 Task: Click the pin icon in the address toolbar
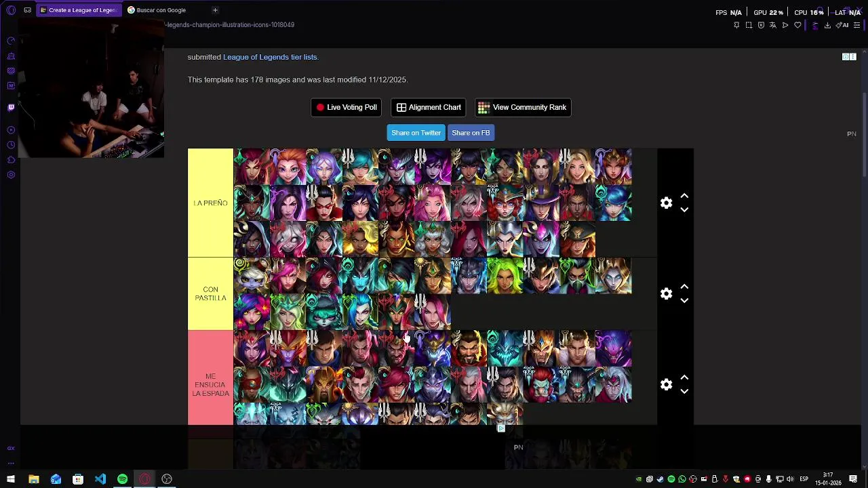pos(736,25)
